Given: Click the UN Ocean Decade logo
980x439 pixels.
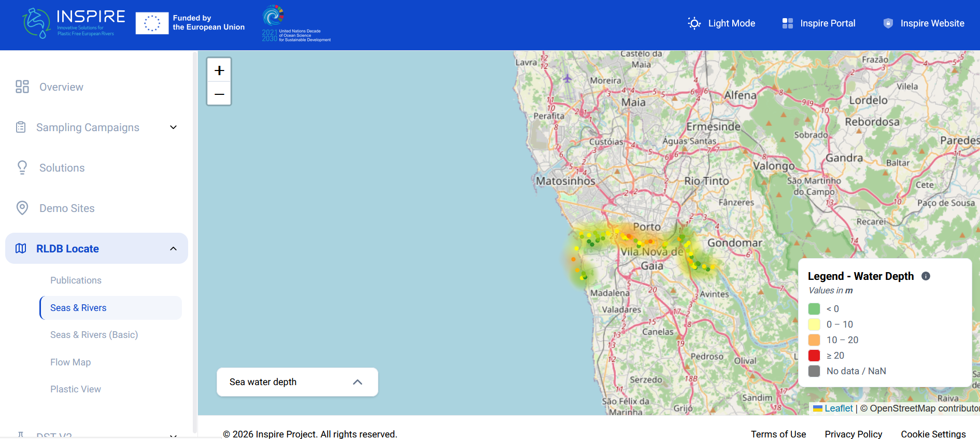Looking at the screenshot, I should pyautogui.click(x=296, y=23).
